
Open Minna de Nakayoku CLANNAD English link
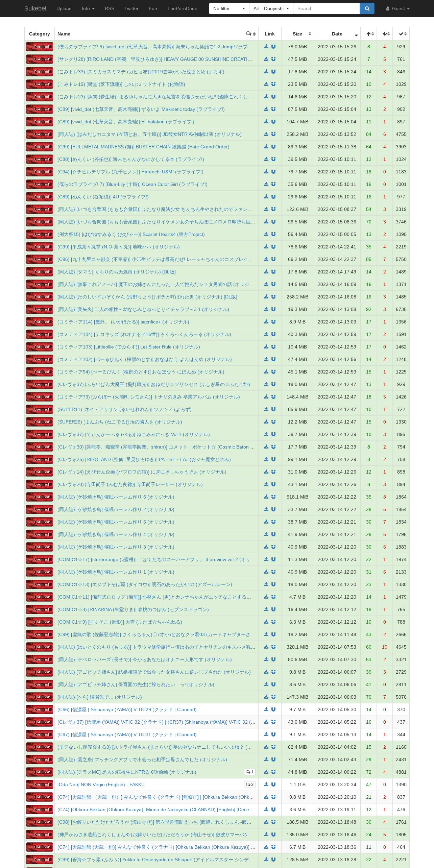click(x=155, y=810)
